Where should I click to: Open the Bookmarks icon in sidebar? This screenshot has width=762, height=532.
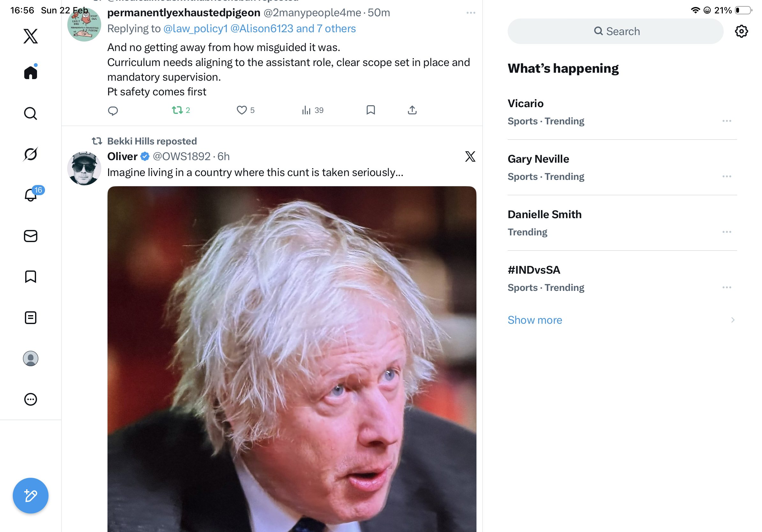pos(31,277)
